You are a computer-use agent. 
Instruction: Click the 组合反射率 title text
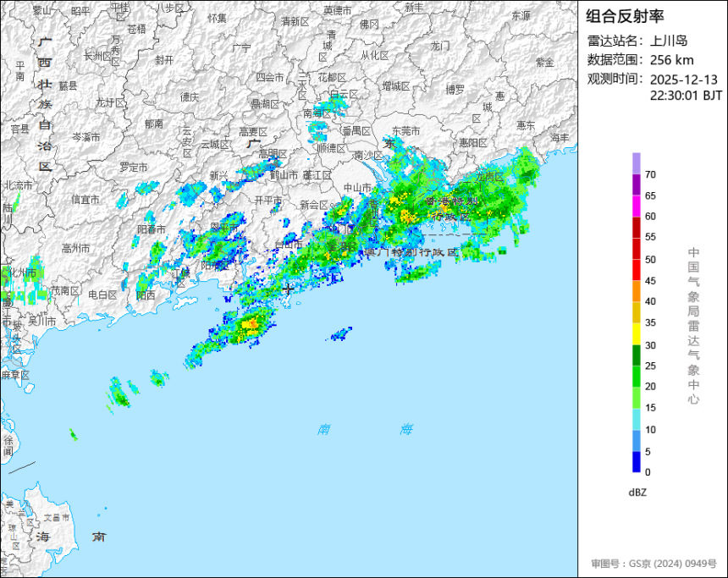point(625,16)
